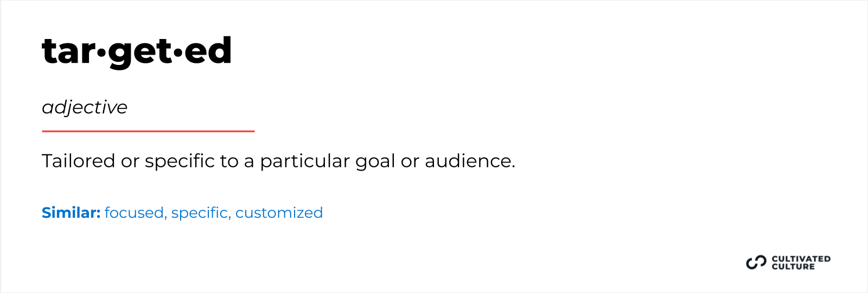Click the Cultivated Culture chain-link logo icon
The height and width of the screenshot is (293, 868).
pos(756,263)
